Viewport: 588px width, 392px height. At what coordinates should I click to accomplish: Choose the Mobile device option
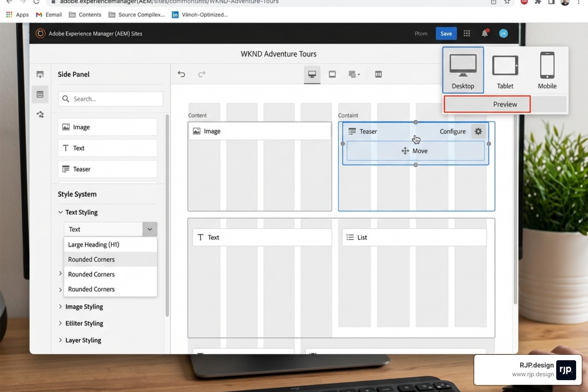[x=547, y=70]
